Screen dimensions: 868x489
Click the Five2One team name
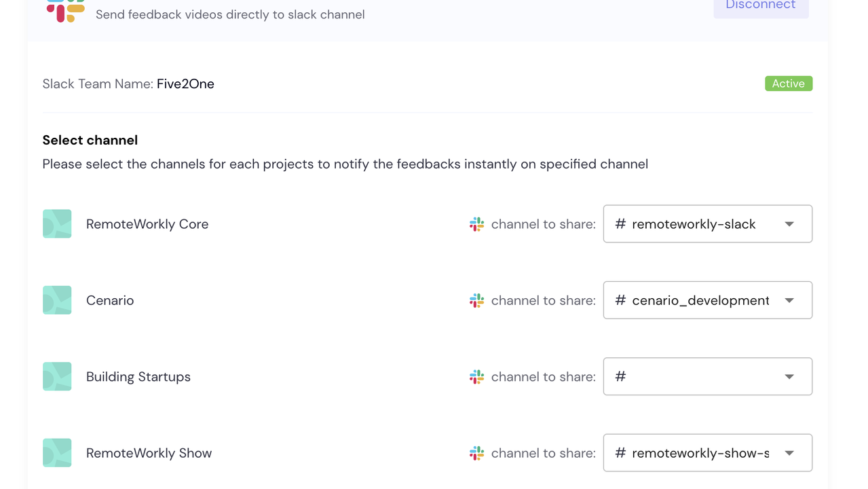click(x=185, y=84)
